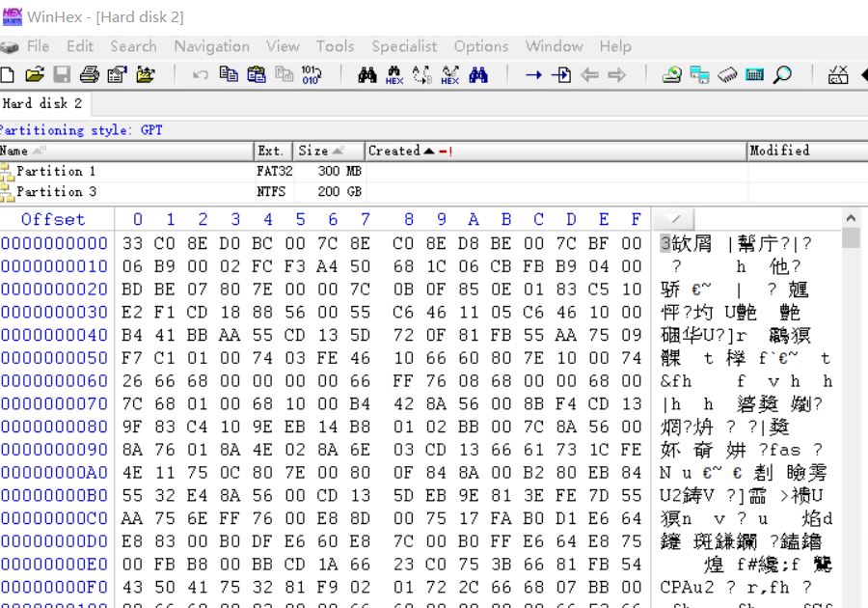Click the Print icon in the toolbar
This screenshot has width=868, height=608.
click(89, 74)
